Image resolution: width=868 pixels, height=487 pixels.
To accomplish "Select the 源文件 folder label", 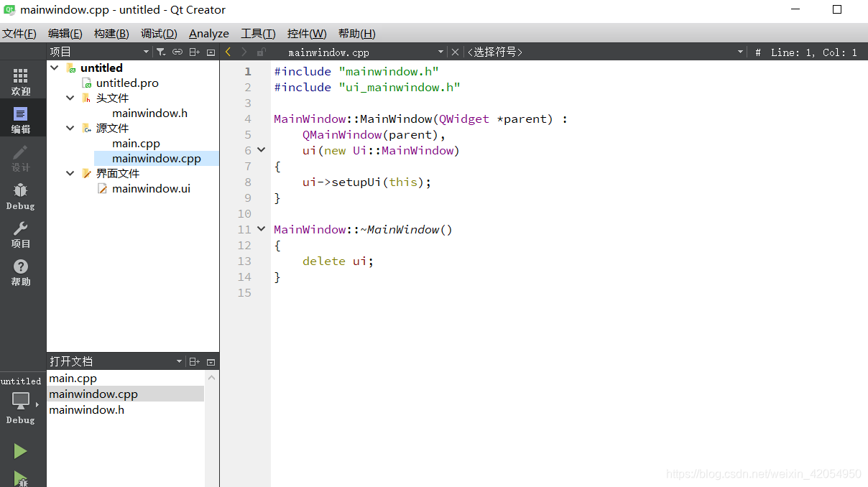I will pyautogui.click(x=113, y=128).
